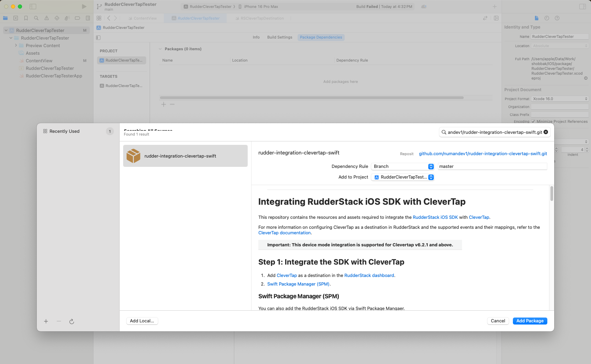
Task: Open the CleverTap documentation link
Action: tap(284, 233)
